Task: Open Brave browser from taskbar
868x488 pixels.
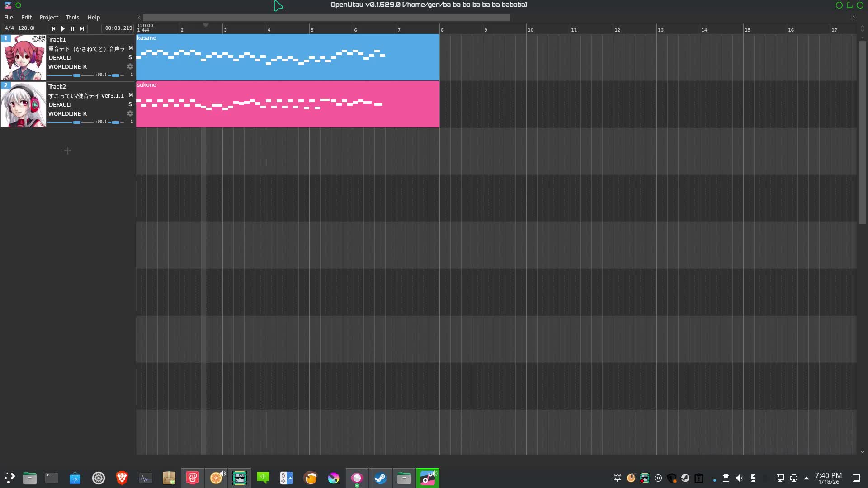Action: [122, 478]
